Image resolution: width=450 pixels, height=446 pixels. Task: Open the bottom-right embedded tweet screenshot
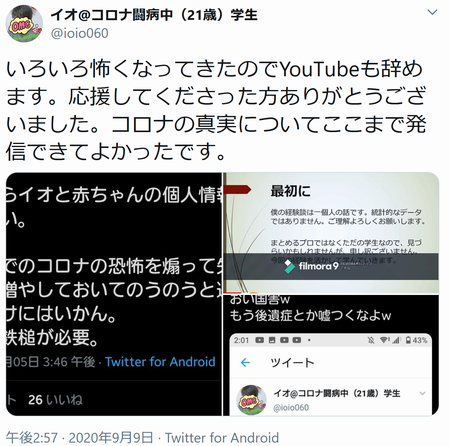(x=331, y=356)
